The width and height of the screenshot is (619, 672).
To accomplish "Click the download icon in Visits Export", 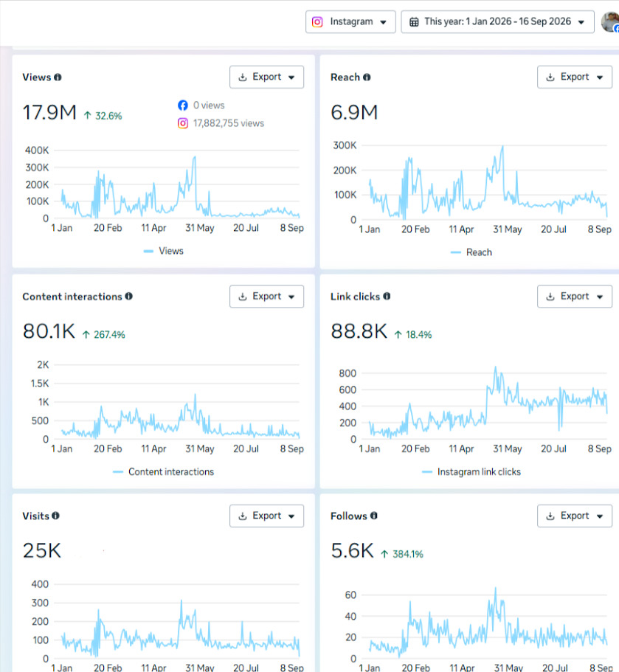I will coord(243,516).
